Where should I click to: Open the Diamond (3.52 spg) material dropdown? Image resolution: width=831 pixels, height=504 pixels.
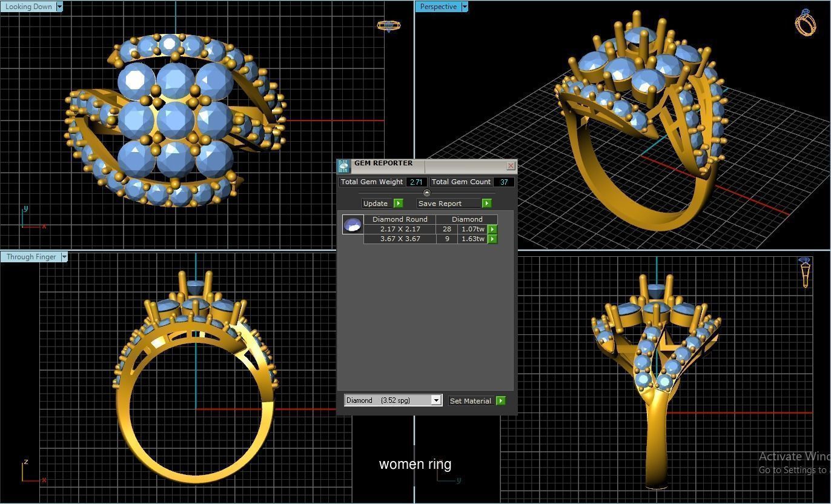435,400
